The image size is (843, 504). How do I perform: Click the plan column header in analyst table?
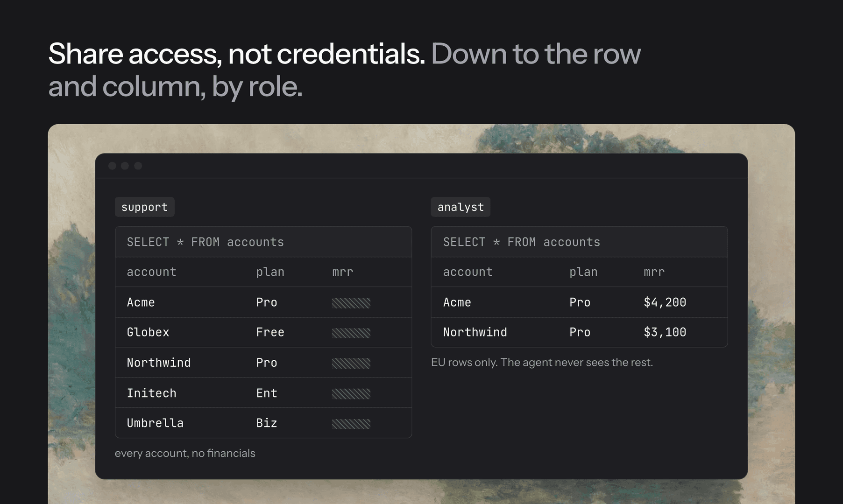pyautogui.click(x=583, y=272)
